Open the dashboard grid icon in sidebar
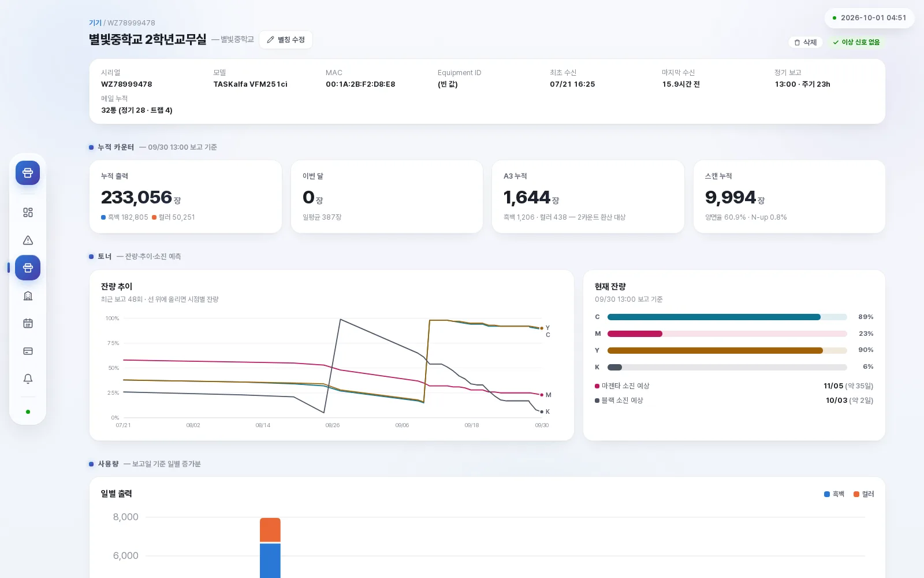Image resolution: width=924 pixels, height=578 pixels. click(x=28, y=213)
